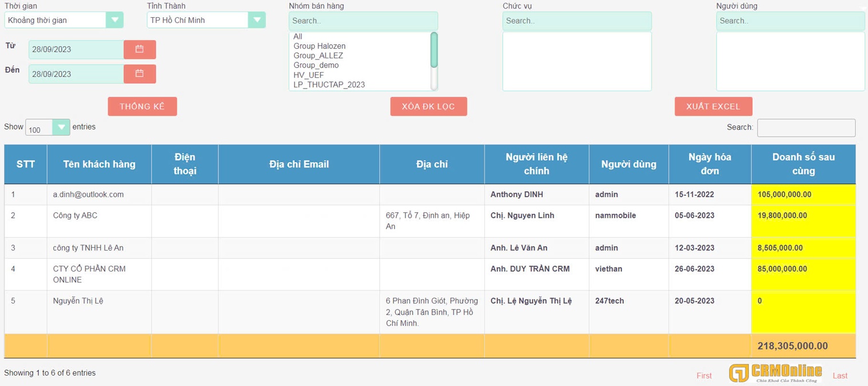Open the calendar picker for Từ date
Screen dimensions: 868x386
click(140, 49)
